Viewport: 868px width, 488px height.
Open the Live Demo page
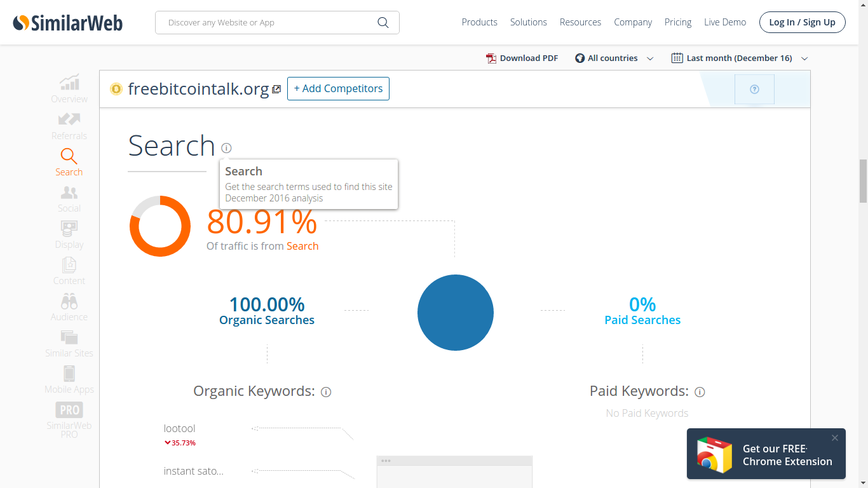coord(725,22)
